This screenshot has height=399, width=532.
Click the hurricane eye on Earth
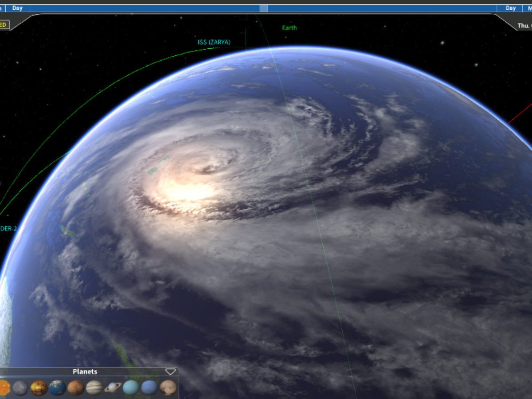tap(207, 168)
